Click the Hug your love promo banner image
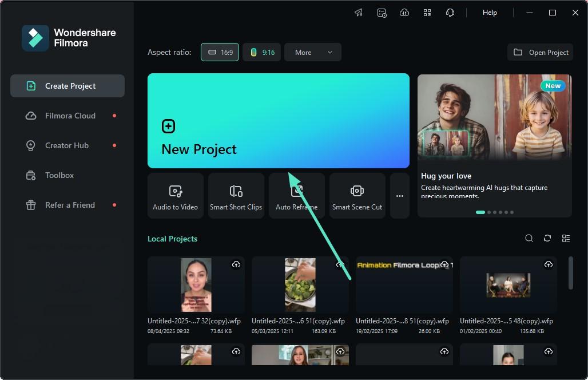This screenshot has width=588, height=380. [495, 117]
